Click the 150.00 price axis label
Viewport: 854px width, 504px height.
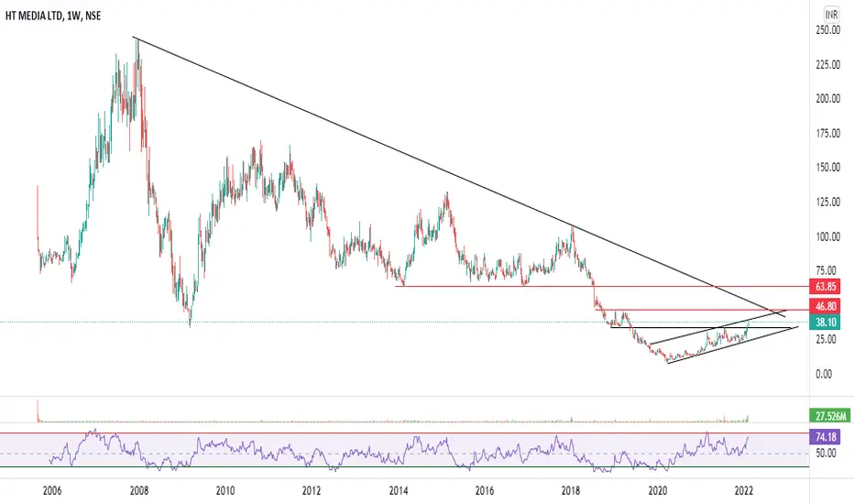pyautogui.click(x=827, y=168)
